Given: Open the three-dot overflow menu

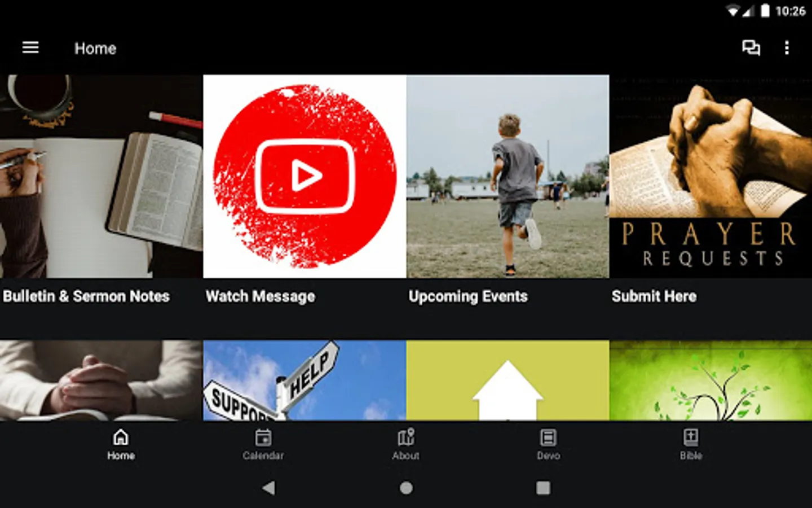Looking at the screenshot, I should [787, 48].
